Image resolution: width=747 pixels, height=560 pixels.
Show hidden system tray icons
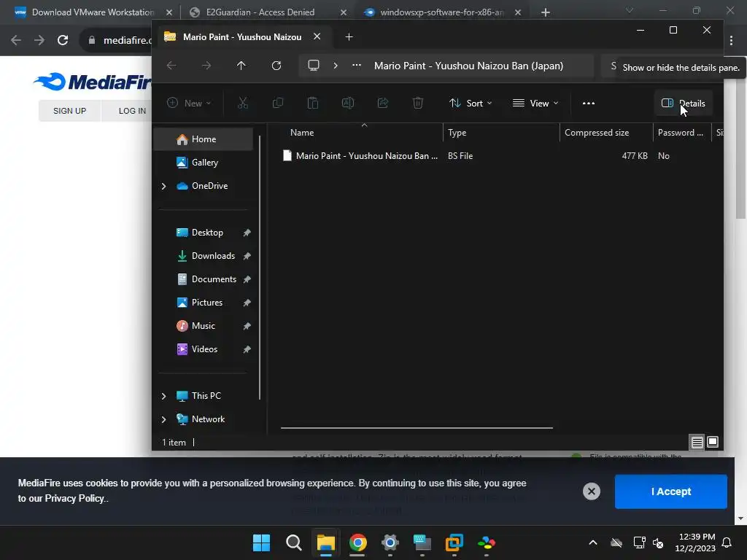tap(592, 542)
